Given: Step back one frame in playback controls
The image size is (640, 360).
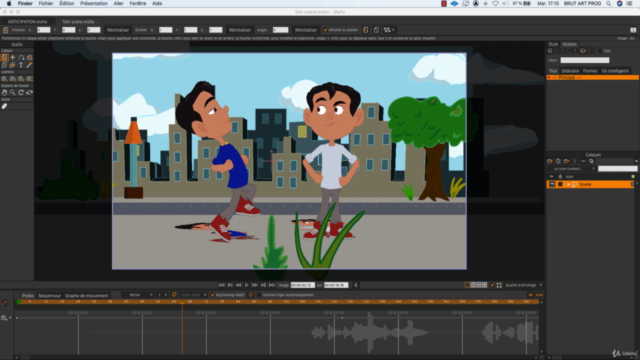Looking at the screenshot, I should (238, 285).
